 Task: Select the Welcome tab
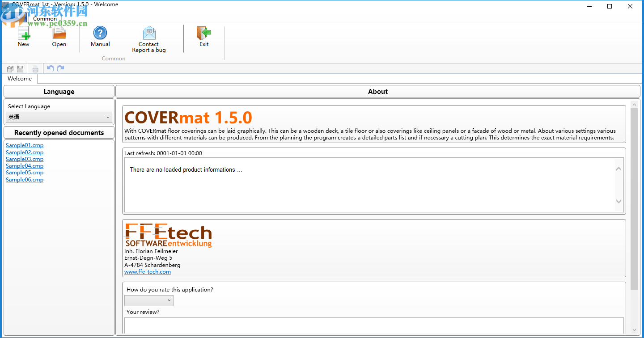[x=20, y=79]
